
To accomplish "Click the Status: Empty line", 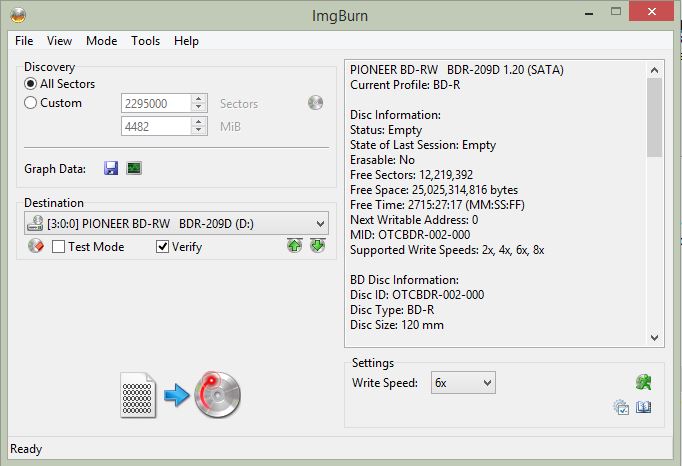I will 386,130.
